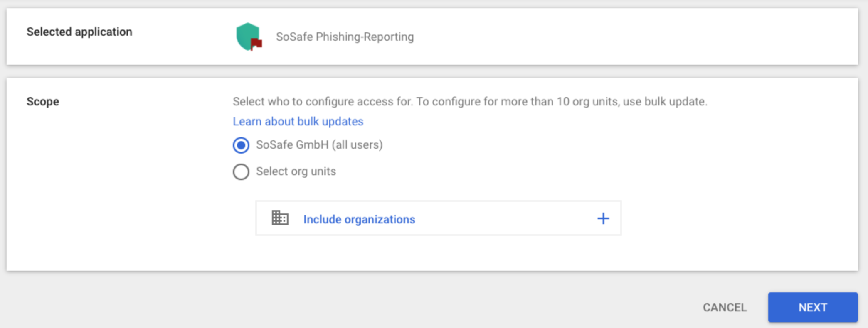Choose the Select org units option
The image size is (868, 328).
click(240, 171)
